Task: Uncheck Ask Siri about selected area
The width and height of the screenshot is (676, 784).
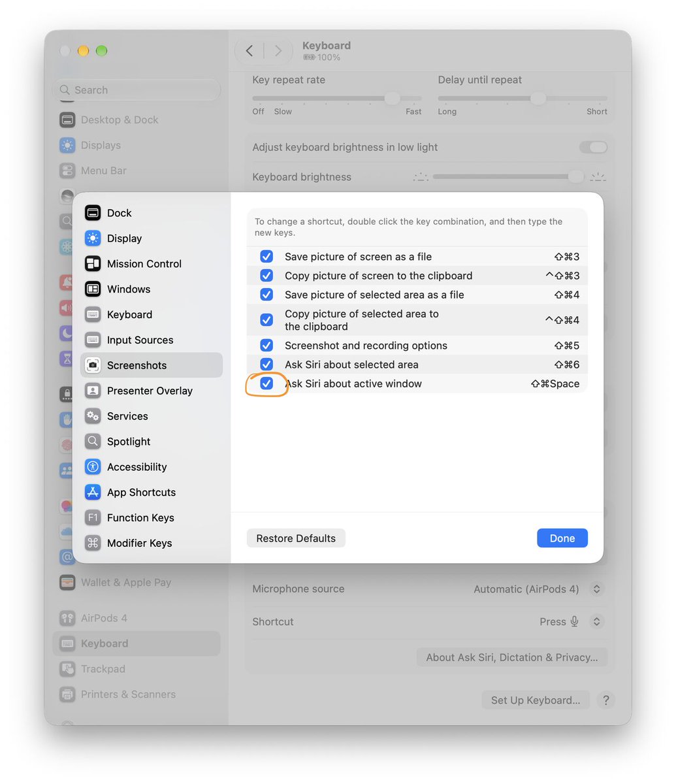Action: coord(266,365)
